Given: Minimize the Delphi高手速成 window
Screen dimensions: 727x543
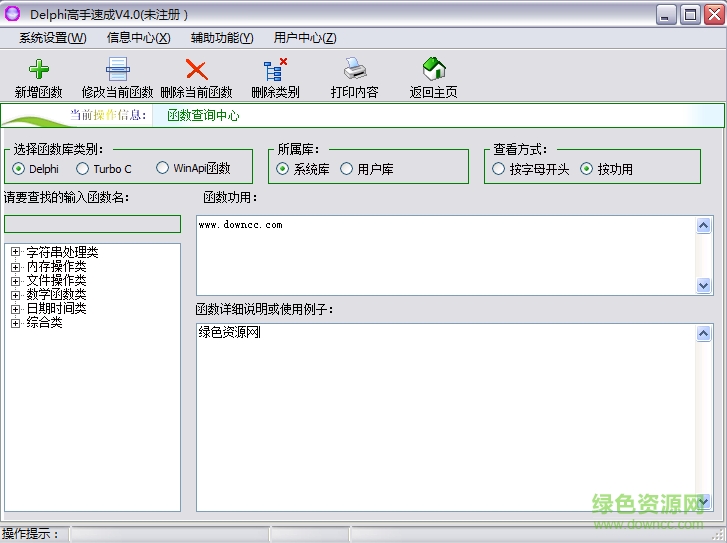Looking at the screenshot, I should tap(666, 15).
